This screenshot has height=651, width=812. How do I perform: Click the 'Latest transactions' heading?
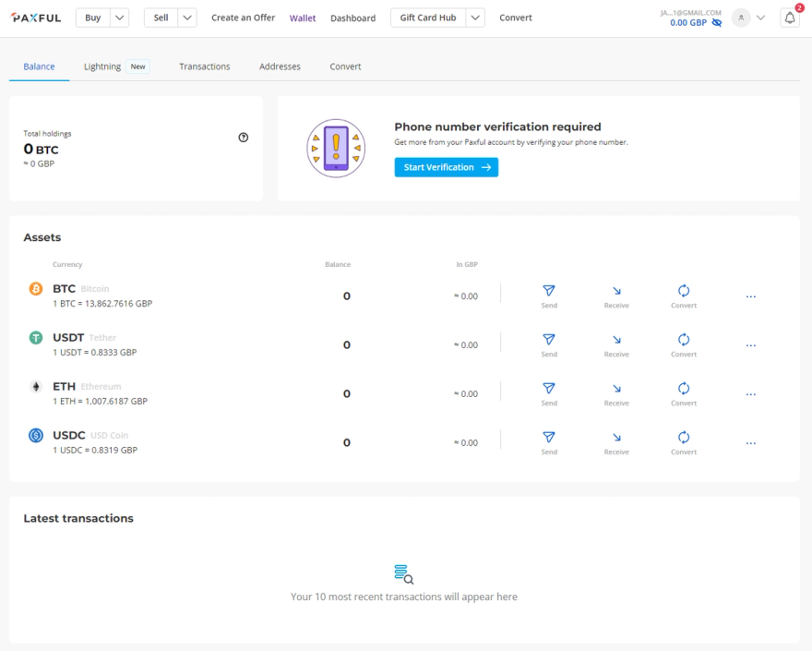click(78, 518)
